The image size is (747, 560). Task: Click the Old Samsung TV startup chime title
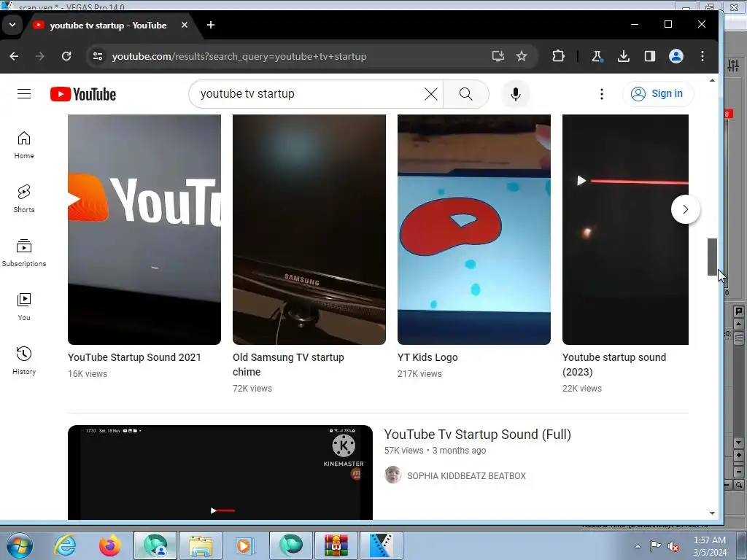(288, 365)
